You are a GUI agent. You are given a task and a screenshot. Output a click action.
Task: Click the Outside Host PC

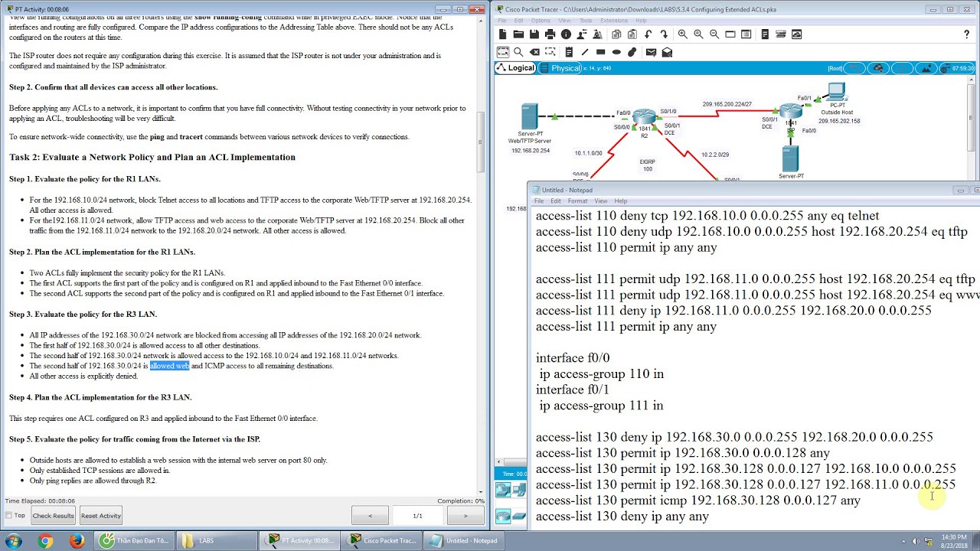[836, 93]
